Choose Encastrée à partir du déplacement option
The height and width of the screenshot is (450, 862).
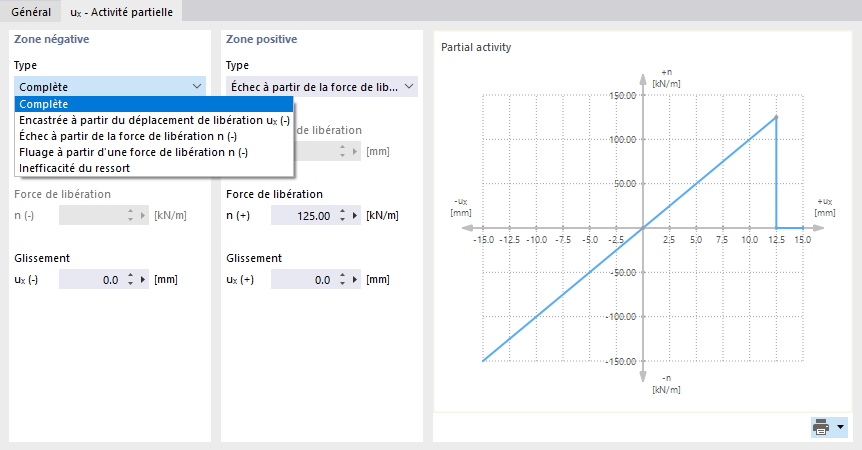click(x=154, y=120)
